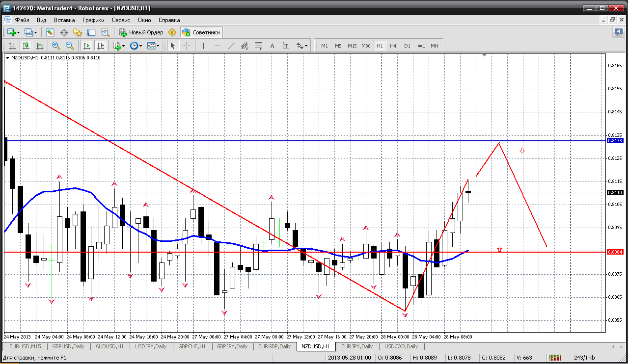Image resolution: width=628 pixels, height=364 pixels.
Task: Open the Графики menu
Action: pos(93,20)
